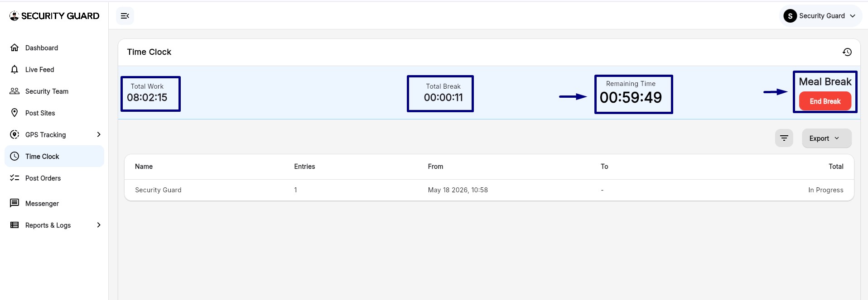Click the Entries column header
Screen dimensions: 868x300
(304, 167)
